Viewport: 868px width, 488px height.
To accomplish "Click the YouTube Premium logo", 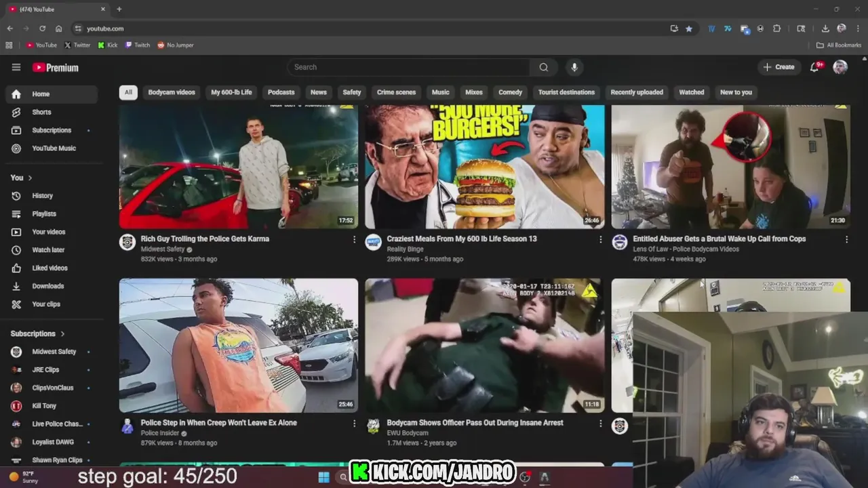I will click(56, 68).
